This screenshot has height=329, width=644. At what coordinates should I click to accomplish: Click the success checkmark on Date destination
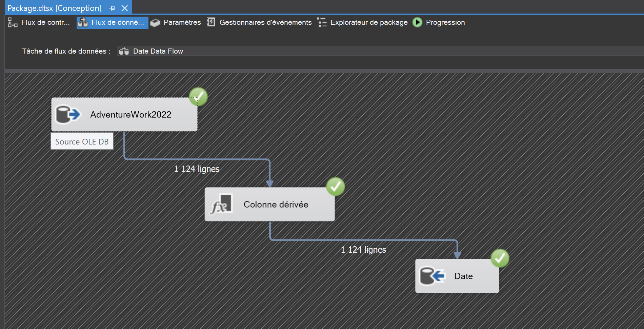pos(500,258)
